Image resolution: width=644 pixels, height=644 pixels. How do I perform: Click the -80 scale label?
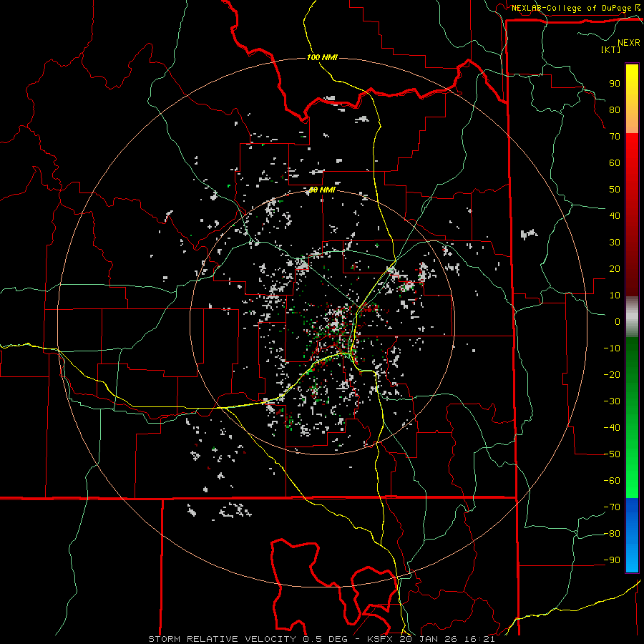pyautogui.click(x=612, y=534)
